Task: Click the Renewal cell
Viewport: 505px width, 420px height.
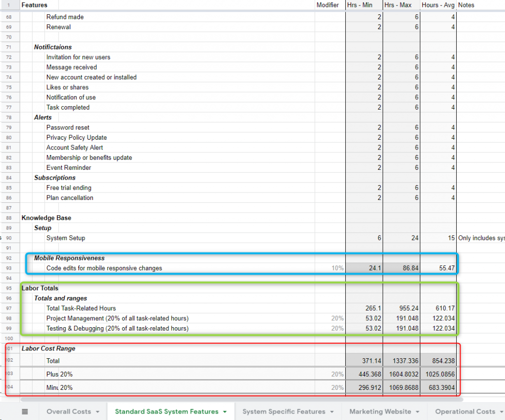Action: (x=58, y=27)
